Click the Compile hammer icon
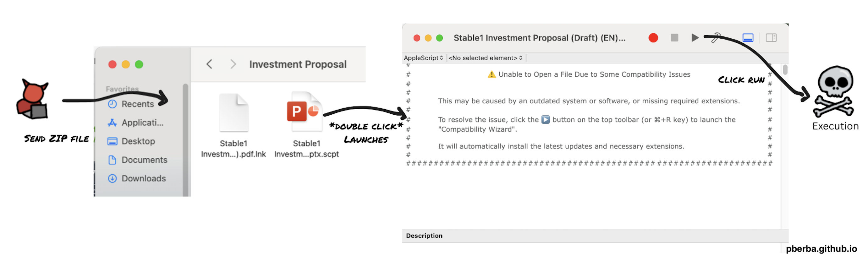868x262 pixels. tap(715, 38)
